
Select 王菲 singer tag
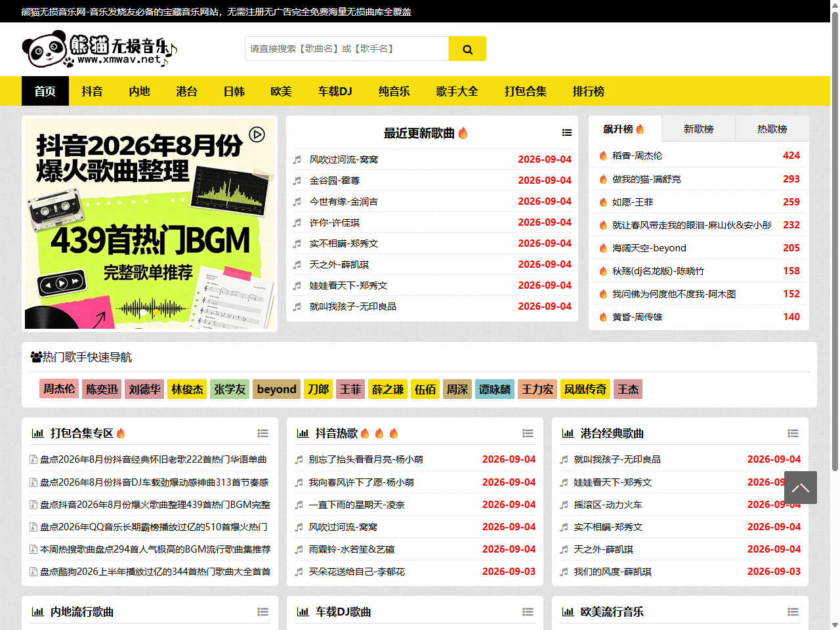coord(350,389)
